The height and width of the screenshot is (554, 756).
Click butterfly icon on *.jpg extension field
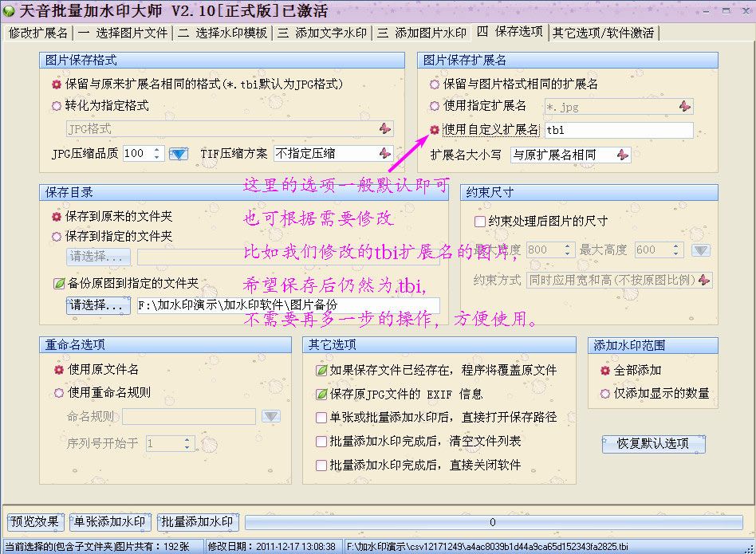click(684, 106)
